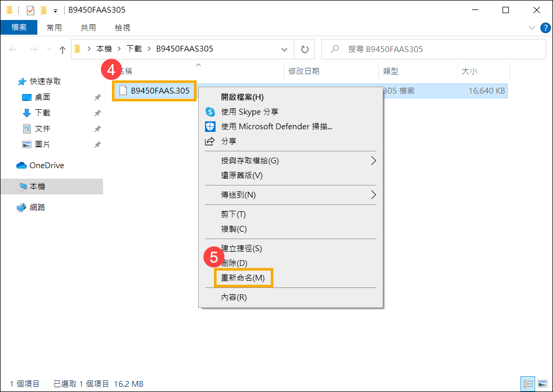Click the Refresh icon beside the address bar
The image size is (553, 392).
(304, 49)
